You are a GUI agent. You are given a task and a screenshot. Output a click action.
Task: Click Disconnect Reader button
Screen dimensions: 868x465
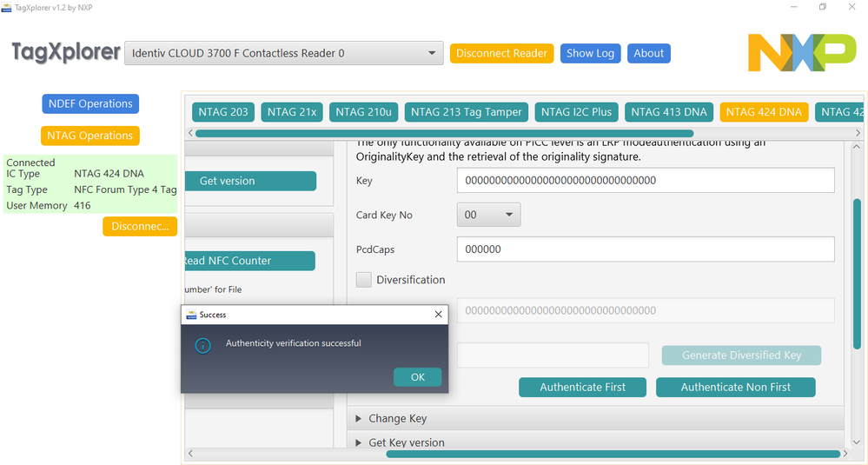coord(501,53)
